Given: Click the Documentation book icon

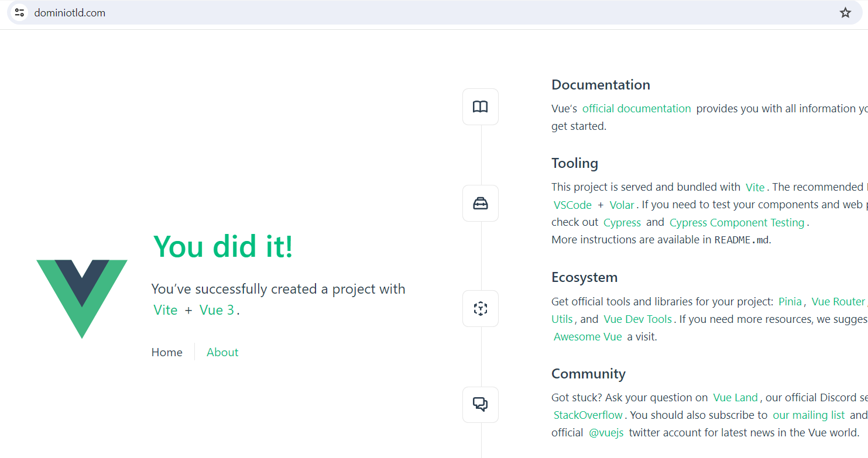Looking at the screenshot, I should click(481, 106).
